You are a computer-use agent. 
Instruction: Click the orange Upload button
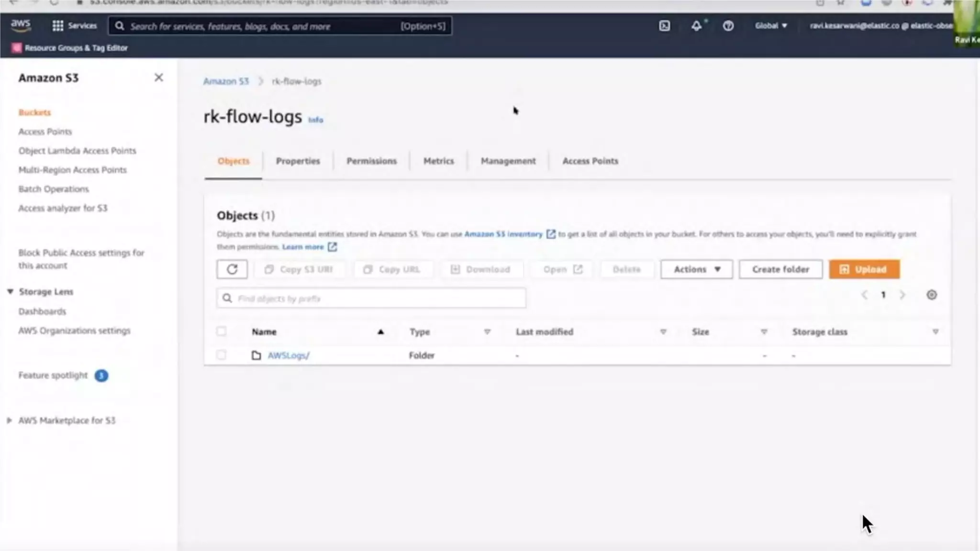click(864, 269)
